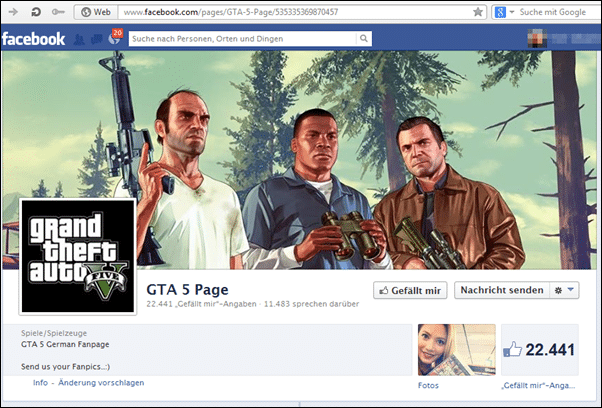
Task: Open the key password manager icon
Action: (58, 12)
